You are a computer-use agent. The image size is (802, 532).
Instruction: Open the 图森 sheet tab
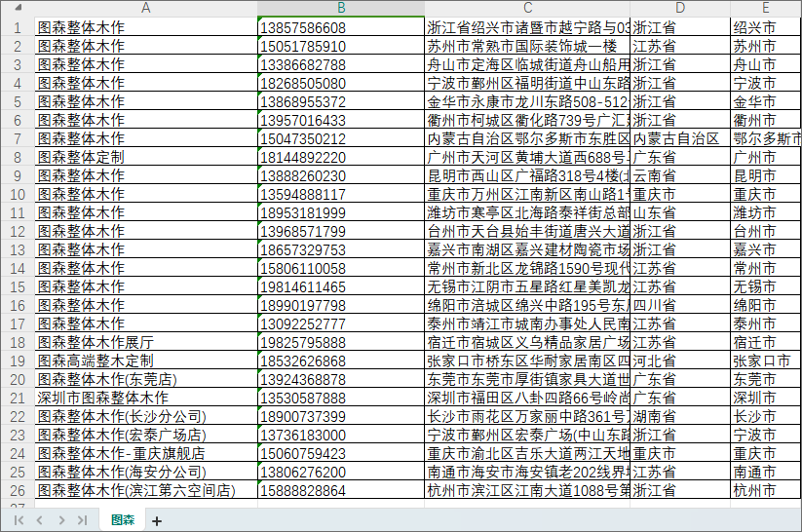(x=123, y=521)
